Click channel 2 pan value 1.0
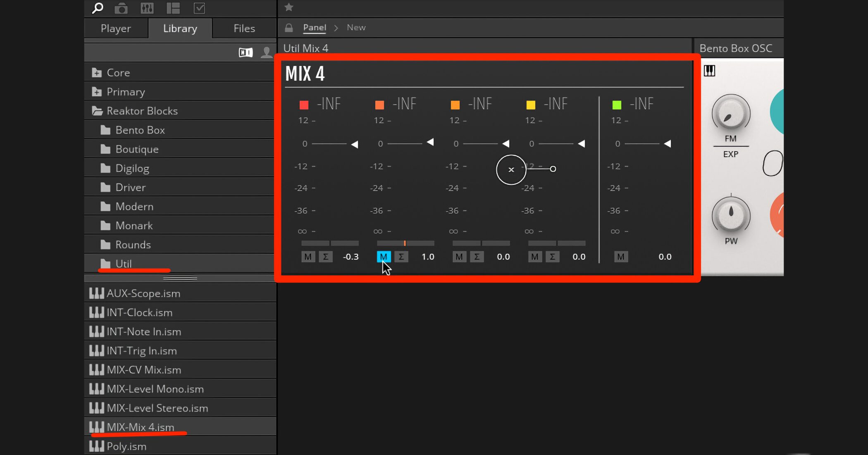Viewport: 868px width, 455px height. [428, 257]
